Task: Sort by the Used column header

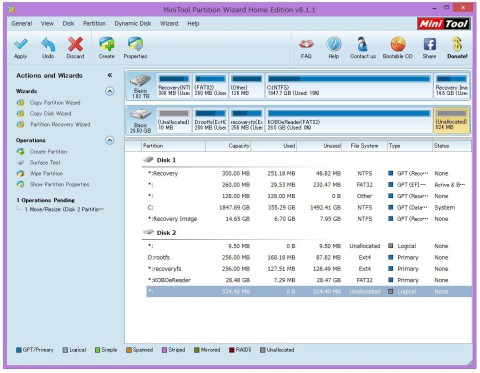Action: (274, 146)
